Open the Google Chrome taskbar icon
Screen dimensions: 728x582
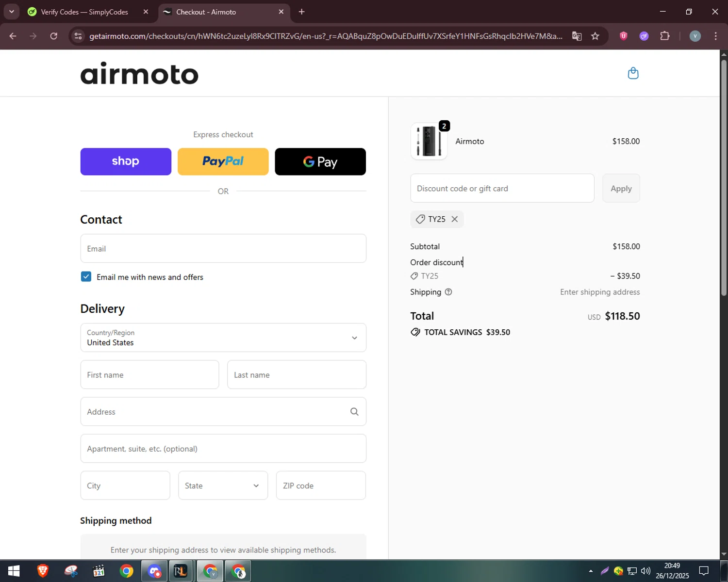click(127, 571)
